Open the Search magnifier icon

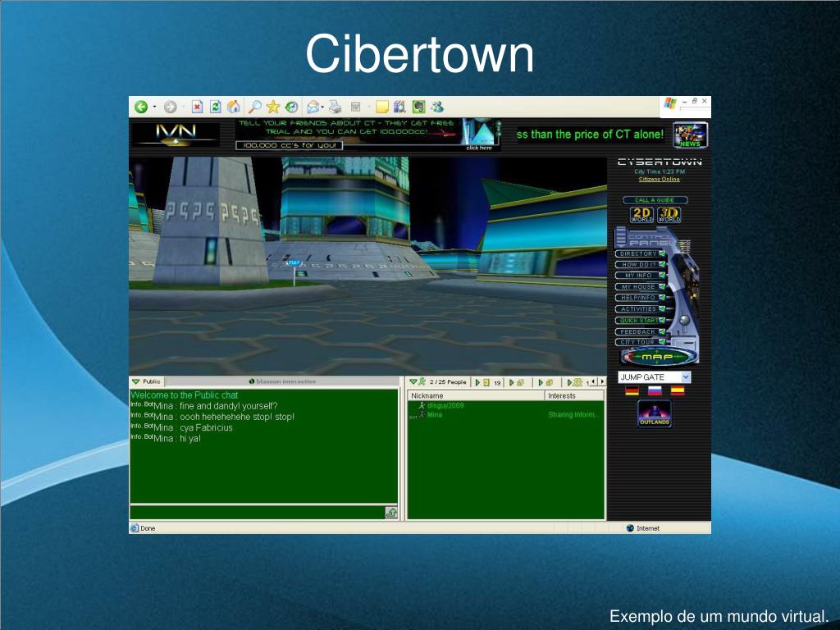click(255, 107)
